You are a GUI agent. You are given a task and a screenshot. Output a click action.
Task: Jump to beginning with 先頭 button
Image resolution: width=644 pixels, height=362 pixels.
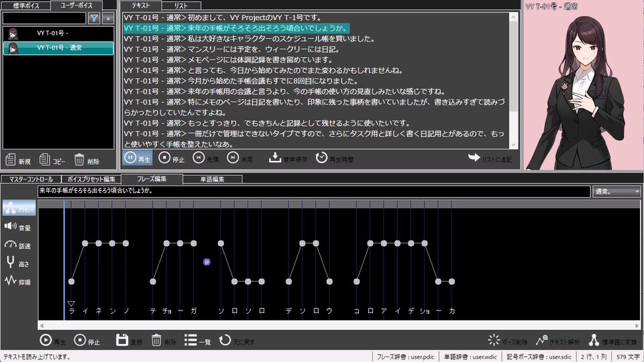(206, 158)
